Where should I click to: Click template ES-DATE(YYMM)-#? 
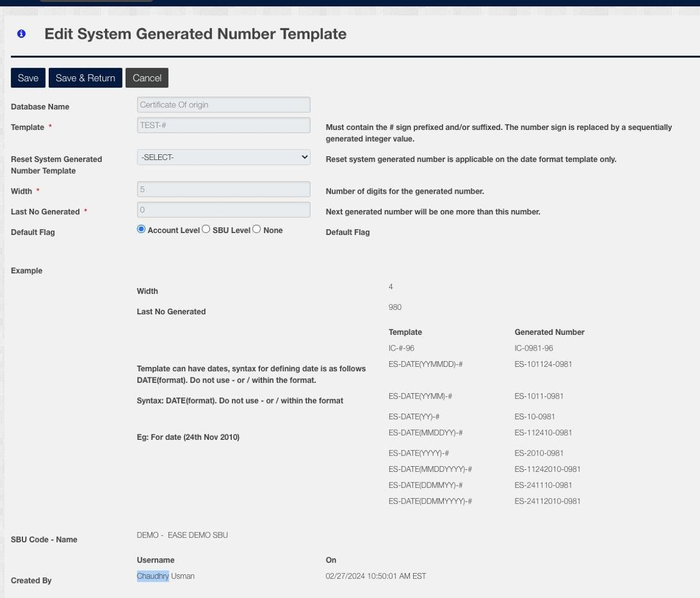pos(420,396)
